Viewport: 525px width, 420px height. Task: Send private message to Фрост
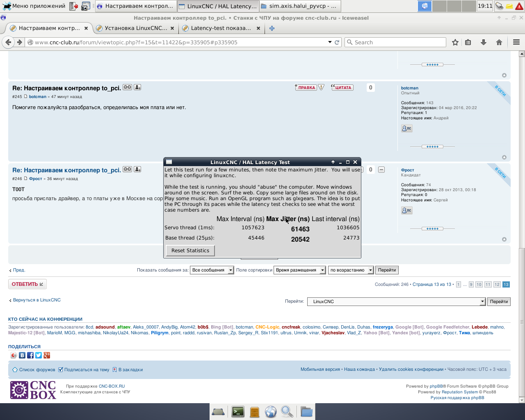pyautogui.click(x=406, y=210)
